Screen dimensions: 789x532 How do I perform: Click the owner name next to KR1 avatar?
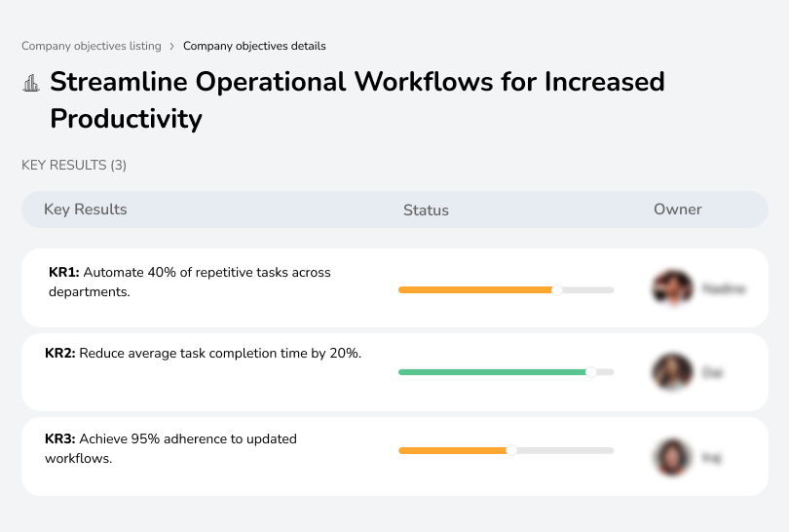pos(723,288)
